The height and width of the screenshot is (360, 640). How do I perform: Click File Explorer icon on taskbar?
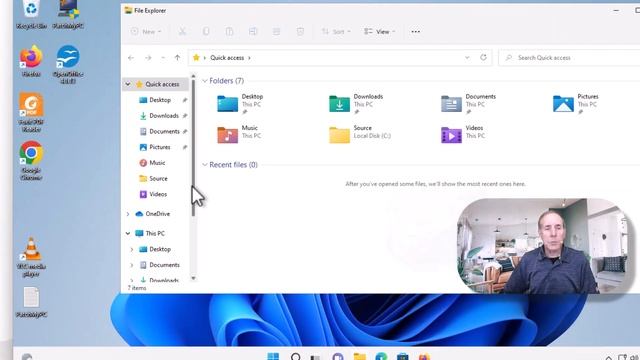point(360,357)
